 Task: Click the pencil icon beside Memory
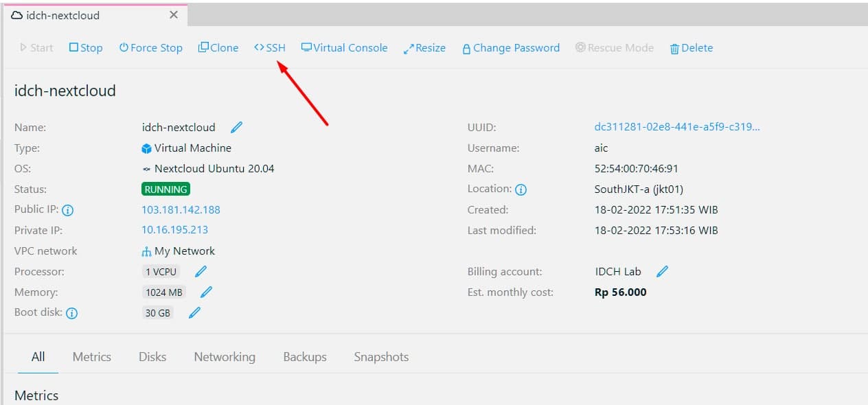[206, 292]
